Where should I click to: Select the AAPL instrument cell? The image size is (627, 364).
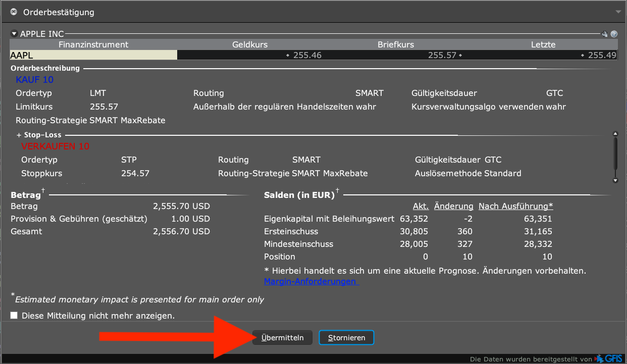[x=93, y=55]
